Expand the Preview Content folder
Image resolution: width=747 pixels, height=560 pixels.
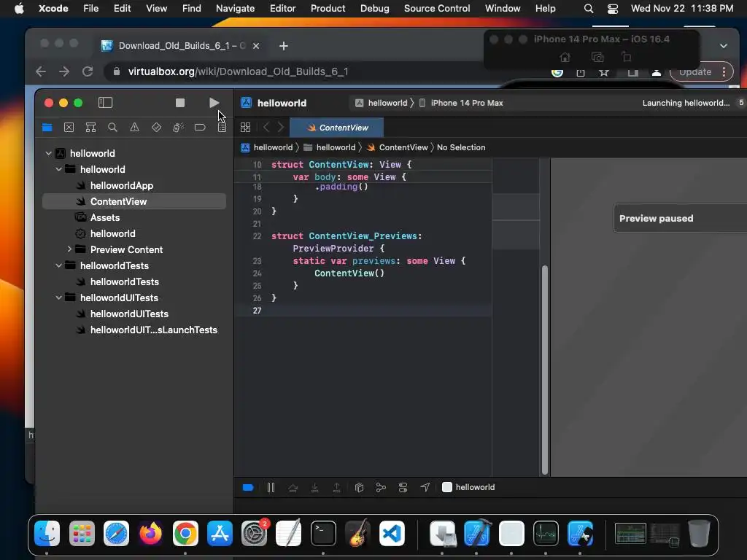coord(69,249)
